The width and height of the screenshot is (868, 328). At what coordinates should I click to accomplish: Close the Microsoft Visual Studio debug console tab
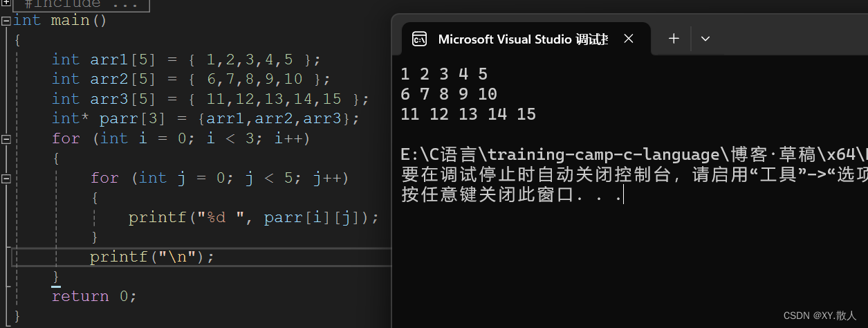(628, 39)
